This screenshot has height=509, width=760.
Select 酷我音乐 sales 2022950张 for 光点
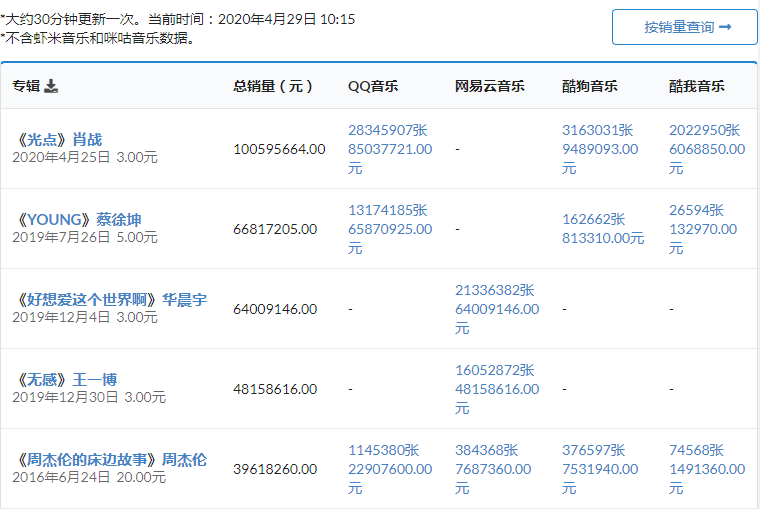[705, 130]
